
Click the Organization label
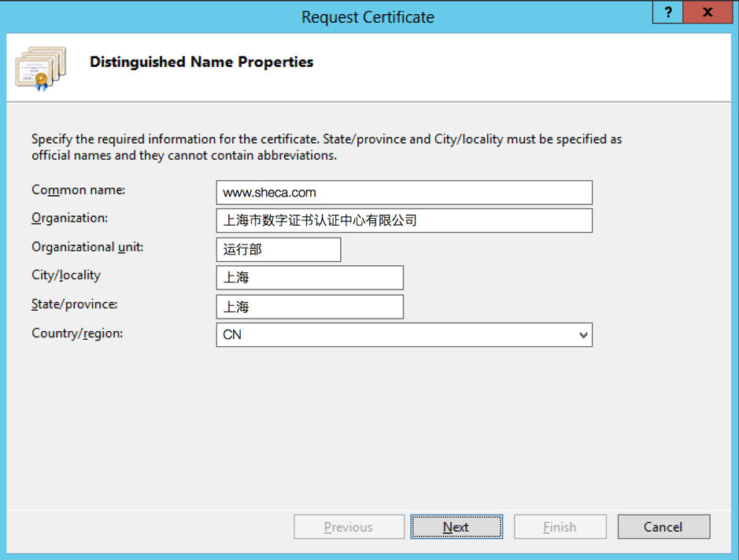(70, 218)
